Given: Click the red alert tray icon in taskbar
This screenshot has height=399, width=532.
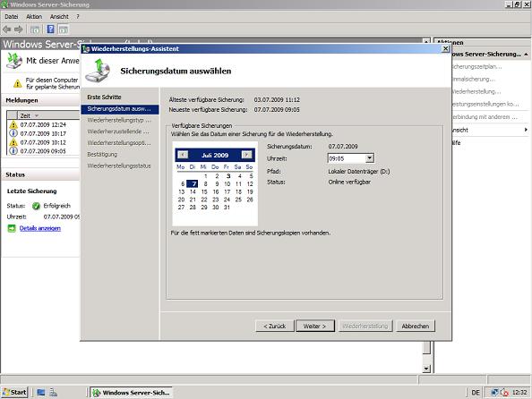Looking at the screenshot, I should tap(504, 392).
